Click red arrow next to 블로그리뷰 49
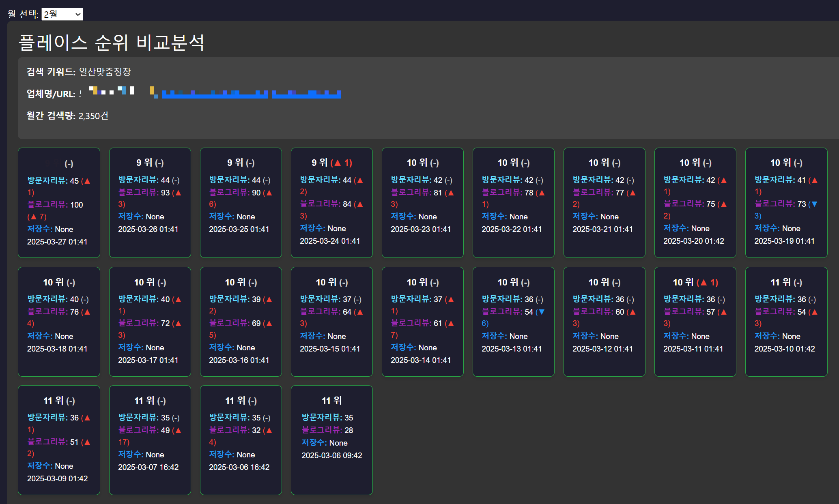Viewport: 839px width, 504px height. tap(178, 430)
